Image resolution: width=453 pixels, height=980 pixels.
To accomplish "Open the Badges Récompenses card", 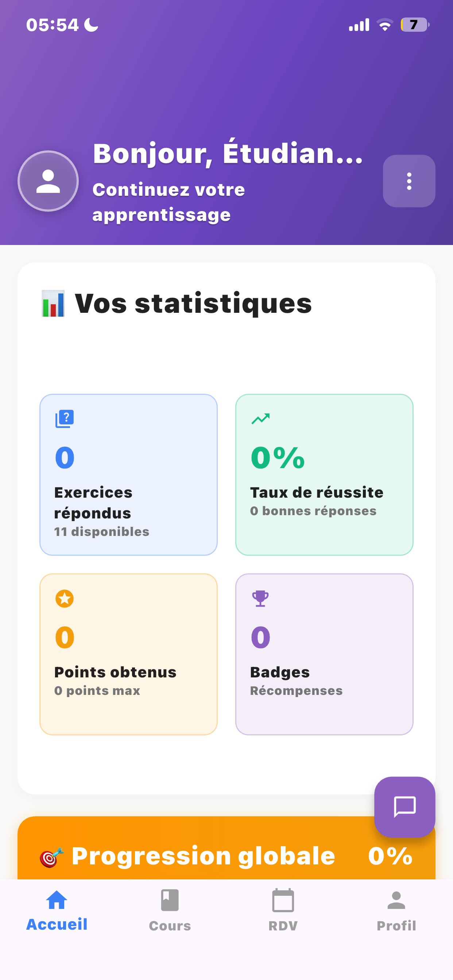I will tap(324, 654).
